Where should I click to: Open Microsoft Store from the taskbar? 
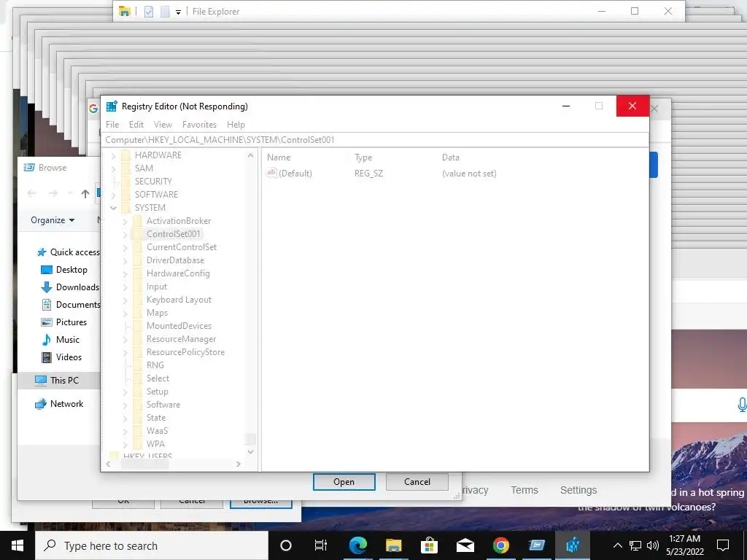[x=429, y=545]
